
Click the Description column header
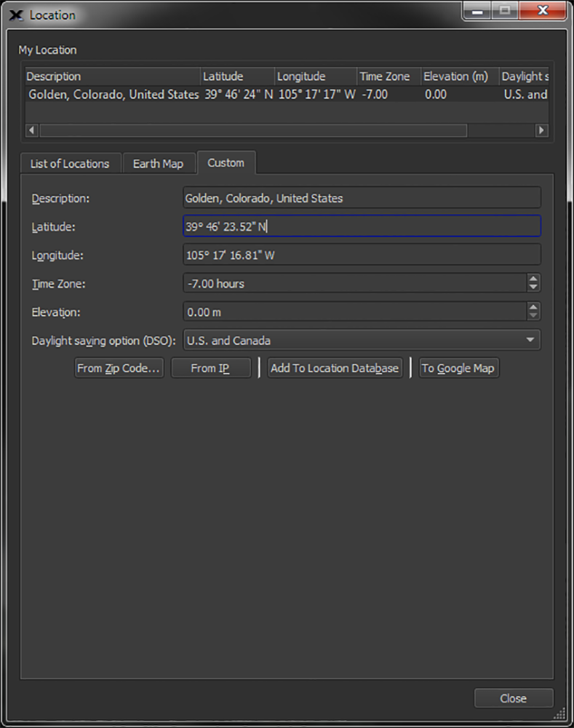pos(112,76)
